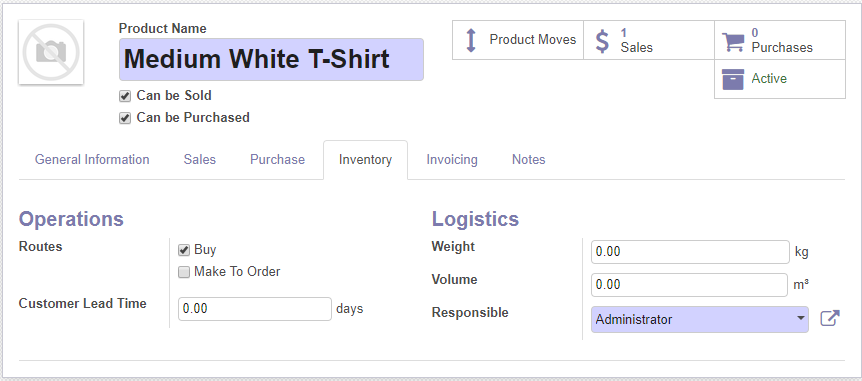Click the Active archive box icon
This screenshot has width=862, height=381.
coord(733,79)
